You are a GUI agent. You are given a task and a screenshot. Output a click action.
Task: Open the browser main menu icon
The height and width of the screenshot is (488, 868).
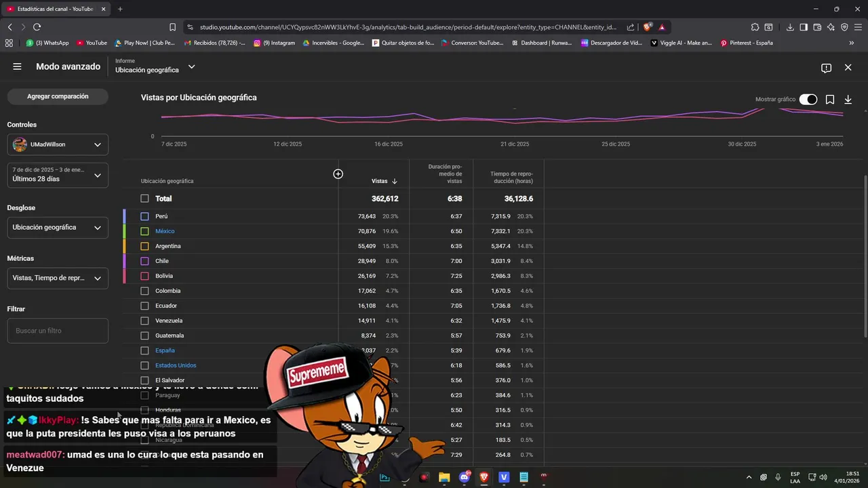[x=858, y=27]
